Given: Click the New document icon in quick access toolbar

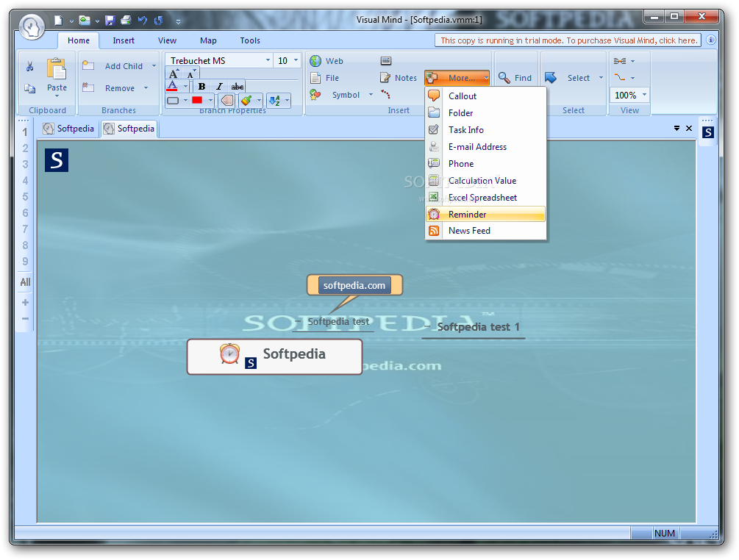Looking at the screenshot, I should point(58,21).
